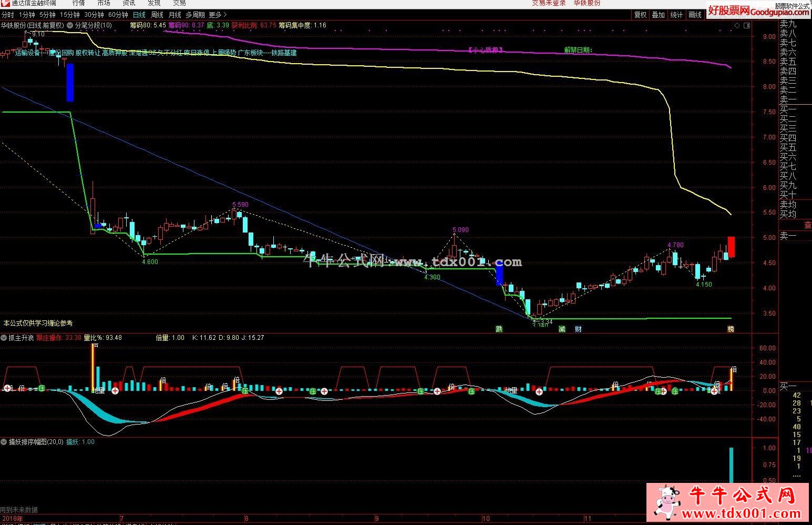Switch to the 日线 daily chart tab
The image size is (812, 525).
(x=139, y=15)
